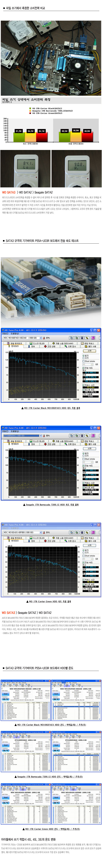Toggle 버스트 속도 checkbox in WD10EADS window
The width and height of the screenshot is (102, 868).
coord(84,584)
